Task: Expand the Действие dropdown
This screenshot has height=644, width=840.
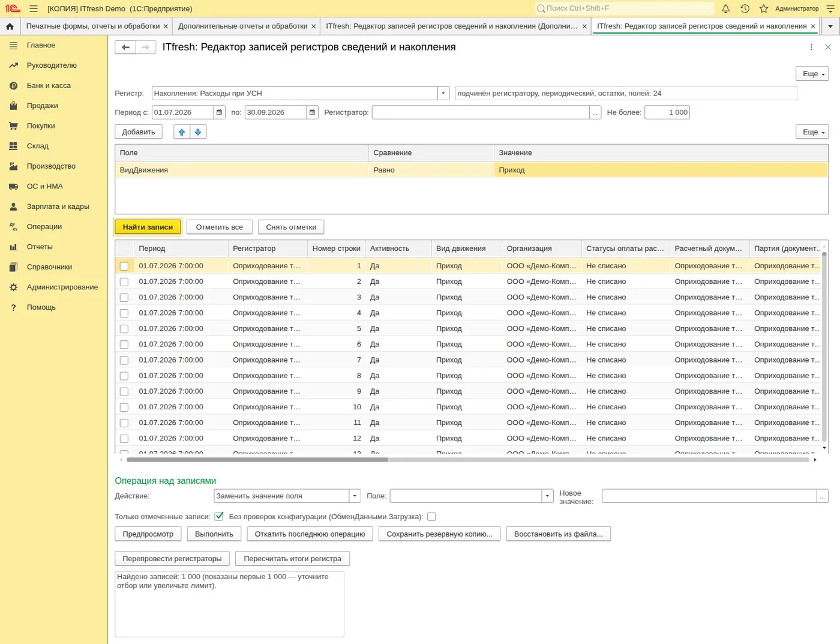Action: 355,496
